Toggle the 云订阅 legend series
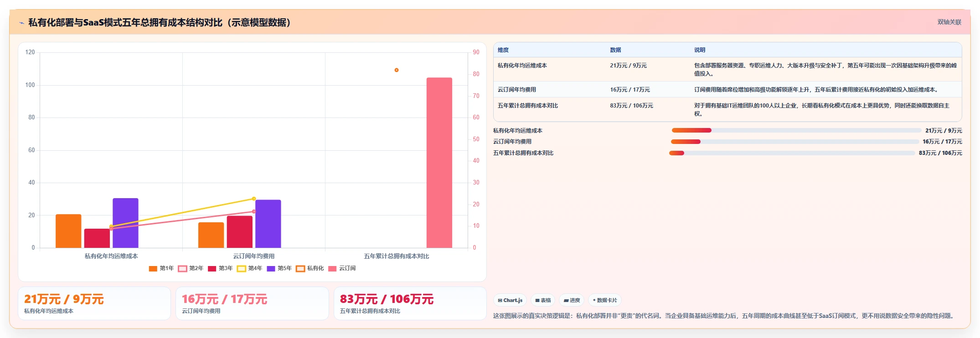The width and height of the screenshot is (980, 338). [x=342, y=268]
